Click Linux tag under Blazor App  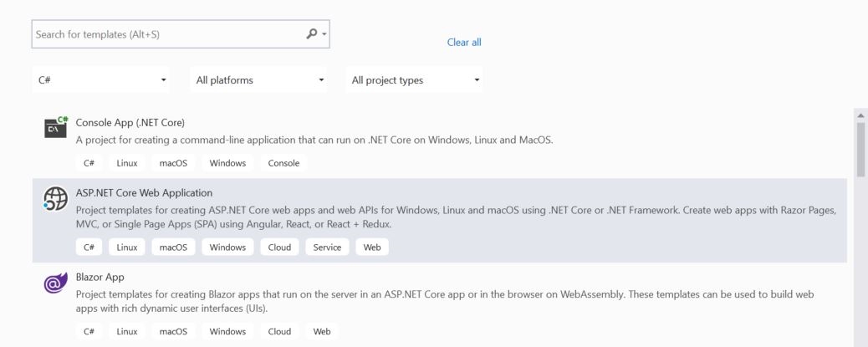127,331
